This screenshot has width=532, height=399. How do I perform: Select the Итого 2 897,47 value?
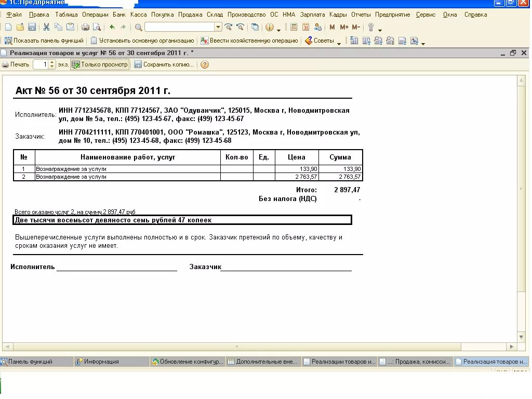pyautogui.click(x=347, y=190)
